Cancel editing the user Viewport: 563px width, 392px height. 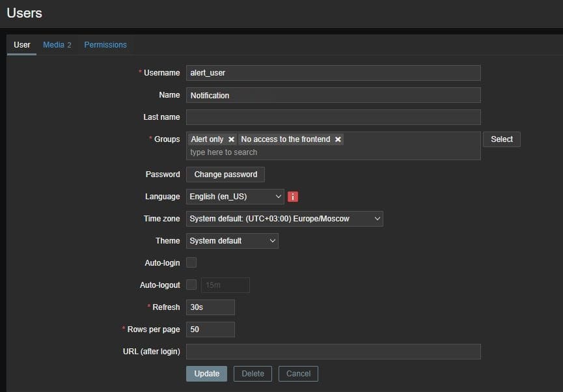tap(298, 374)
